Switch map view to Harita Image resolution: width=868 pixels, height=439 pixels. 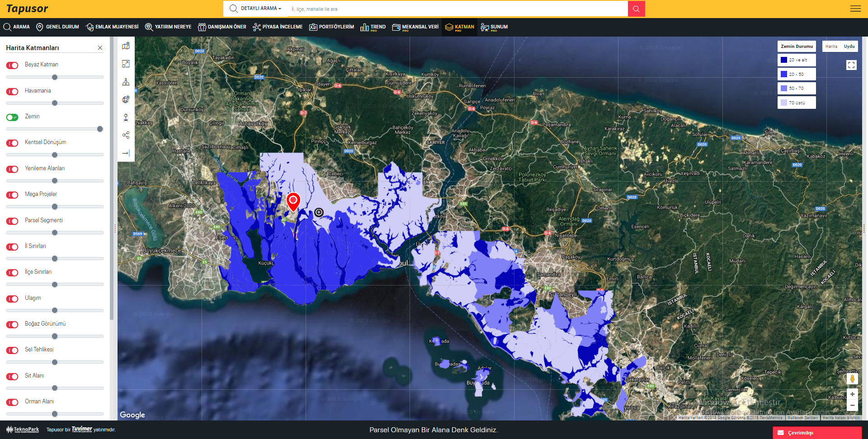point(831,47)
